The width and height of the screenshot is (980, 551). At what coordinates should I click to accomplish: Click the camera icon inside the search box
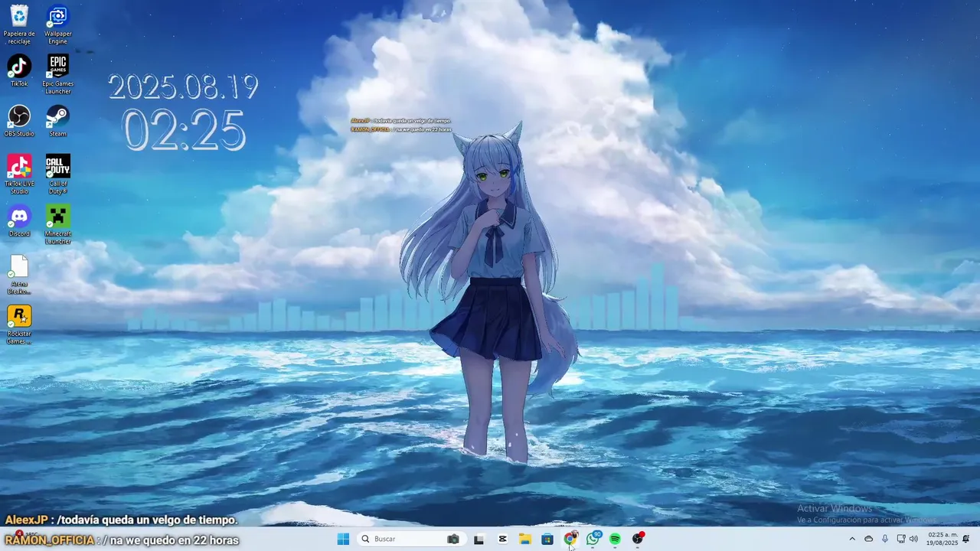click(453, 539)
